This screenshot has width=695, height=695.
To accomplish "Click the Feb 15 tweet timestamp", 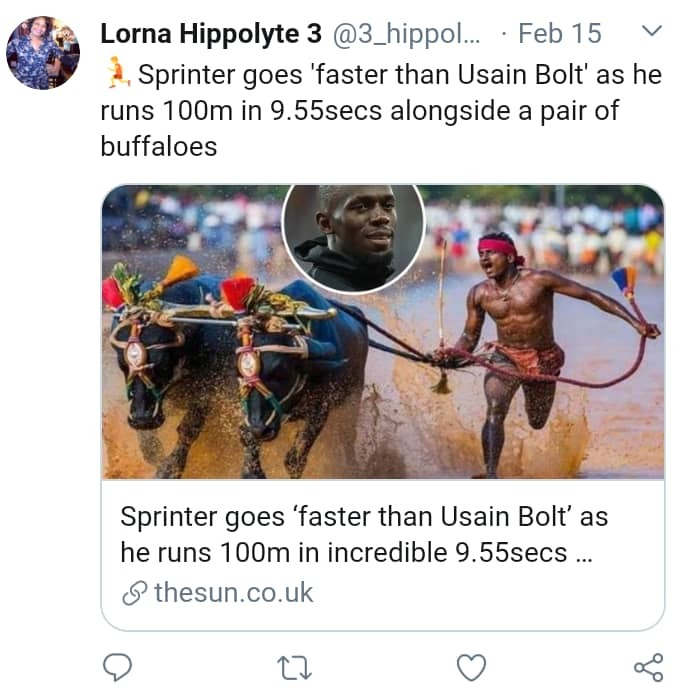I will [x=558, y=34].
